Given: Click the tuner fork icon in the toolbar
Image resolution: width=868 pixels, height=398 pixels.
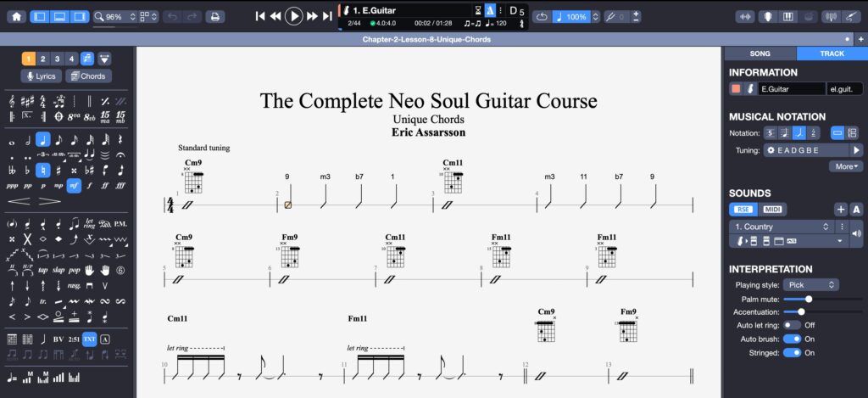Looking at the screenshot, I should click(830, 16).
